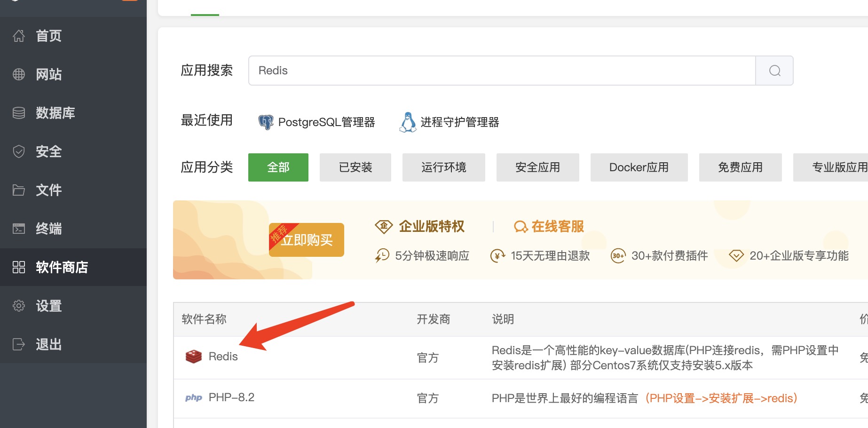Click the magnifier search button

click(x=774, y=71)
